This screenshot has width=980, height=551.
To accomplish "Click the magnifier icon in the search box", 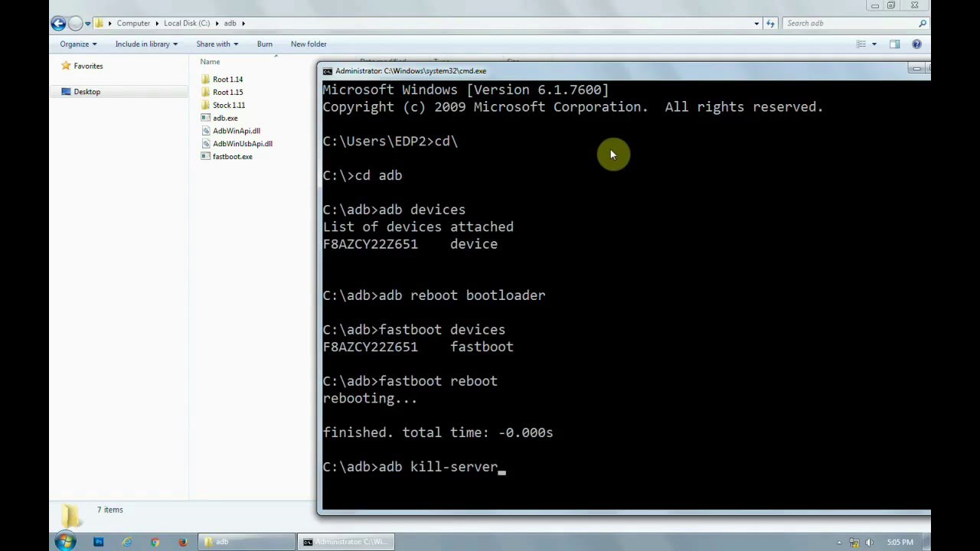I will coord(923,23).
